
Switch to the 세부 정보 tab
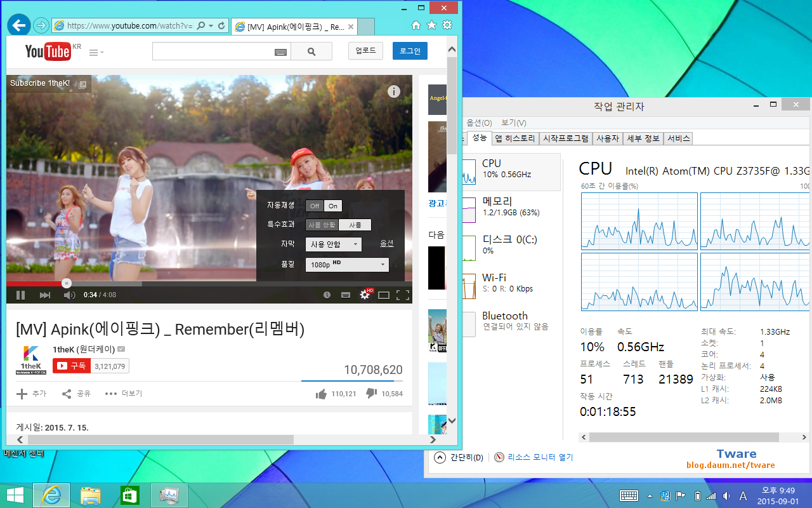tap(643, 138)
